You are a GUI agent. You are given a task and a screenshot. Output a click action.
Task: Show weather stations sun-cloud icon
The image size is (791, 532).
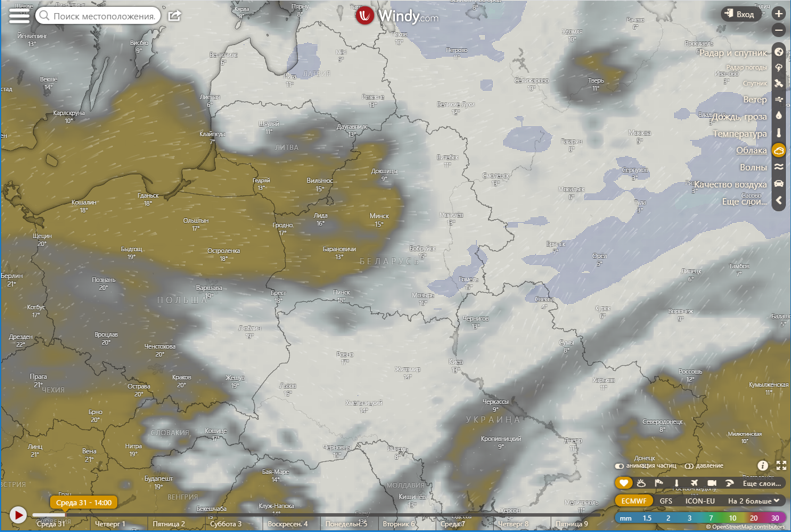click(641, 483)
